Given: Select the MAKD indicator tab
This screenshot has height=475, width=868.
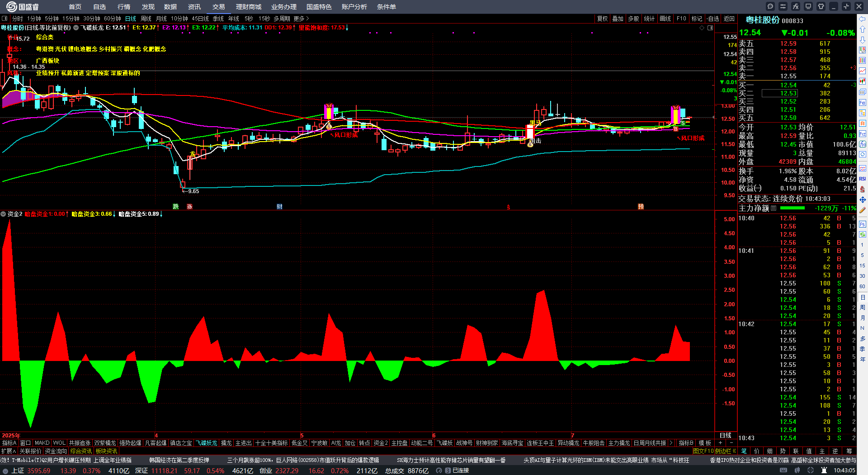Looking at the screenshot, I should [42, 443].
